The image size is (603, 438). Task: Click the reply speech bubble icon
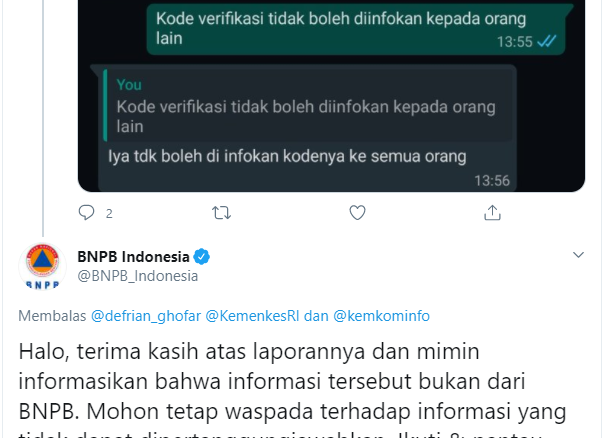coord(86,212)
